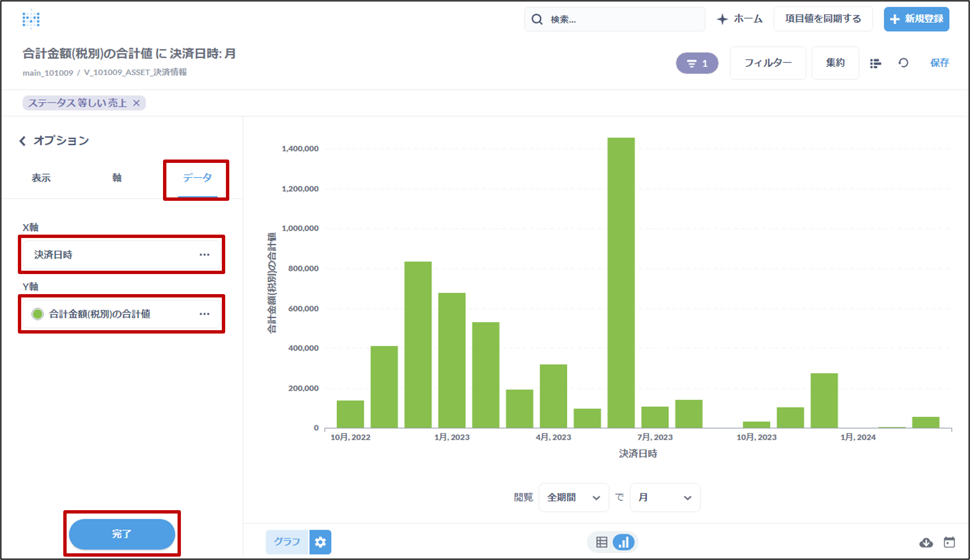Expand the 月 grouping dropdown
The width and height of the screenshot is (970, 560).
click(665, 497)
